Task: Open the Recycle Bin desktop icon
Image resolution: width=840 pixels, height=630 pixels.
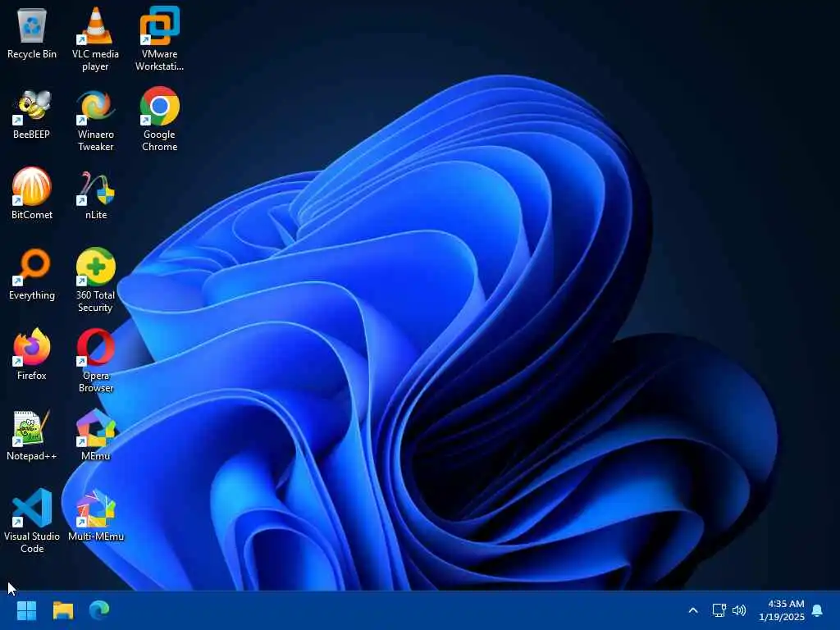Action: 32,33
